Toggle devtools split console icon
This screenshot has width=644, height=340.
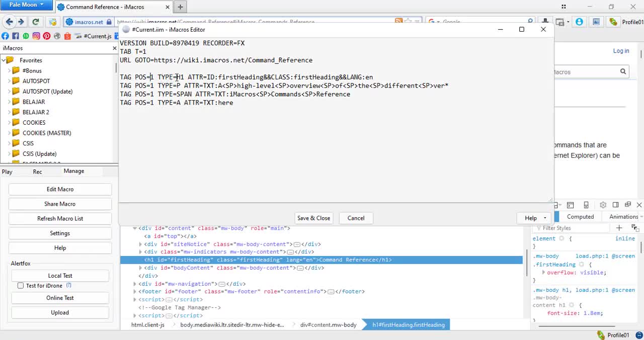(x=570, y=205)
